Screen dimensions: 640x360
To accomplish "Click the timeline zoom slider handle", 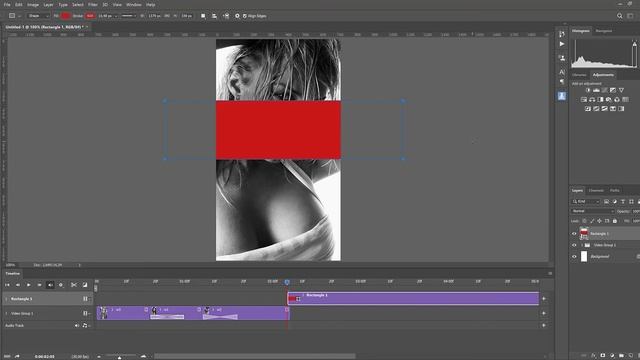I will tap(120, 357).
